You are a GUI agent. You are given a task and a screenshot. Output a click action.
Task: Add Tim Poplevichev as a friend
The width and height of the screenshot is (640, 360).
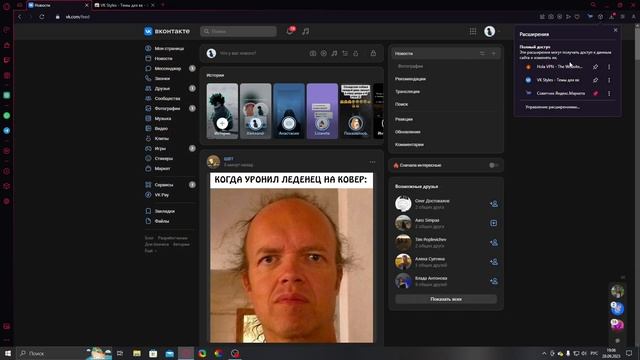[494, 242]
